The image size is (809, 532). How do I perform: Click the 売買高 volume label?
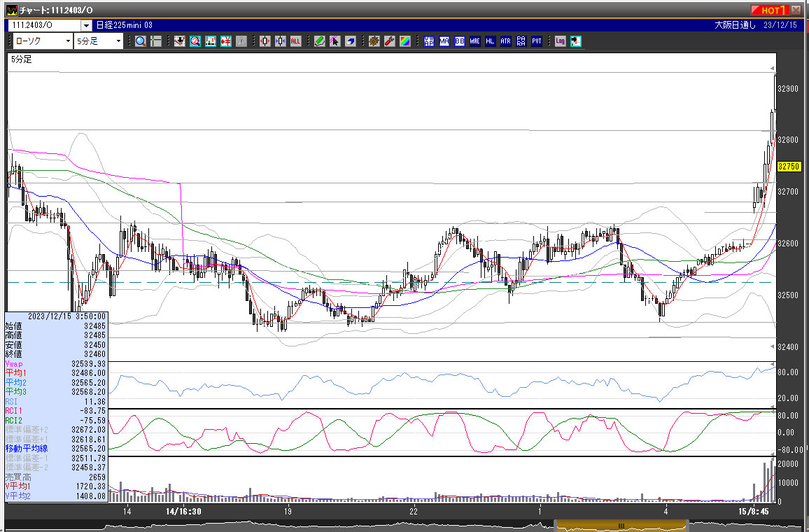(18, 477)
